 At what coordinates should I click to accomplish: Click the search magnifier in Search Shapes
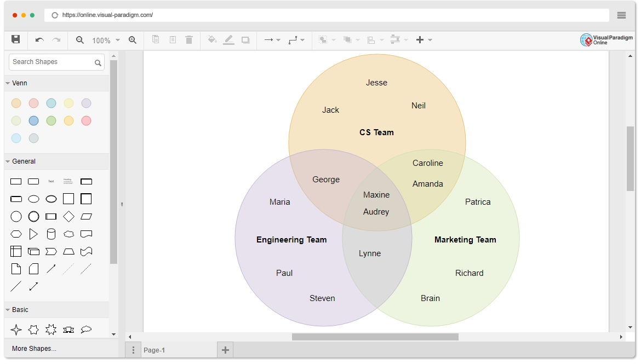coord(98,62)
